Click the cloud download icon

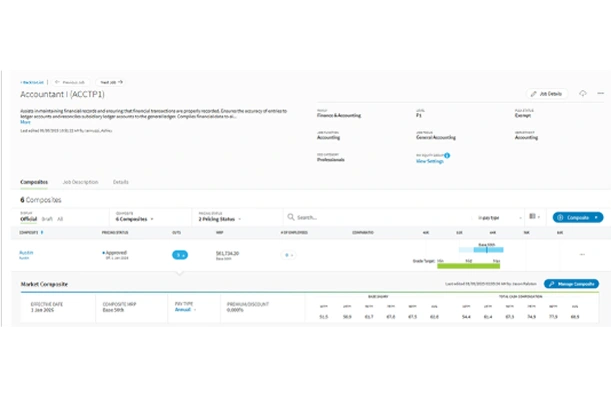pyautogui.click(x=583, y=93)
